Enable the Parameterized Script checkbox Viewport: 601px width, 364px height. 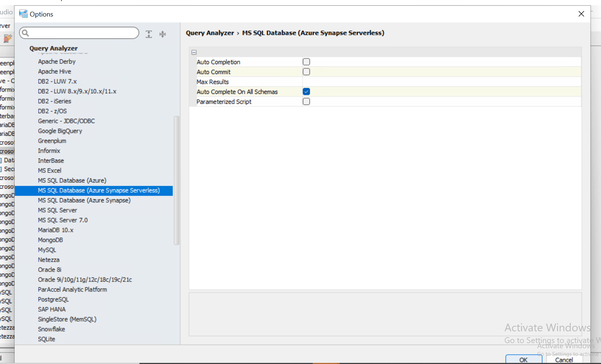306,101
